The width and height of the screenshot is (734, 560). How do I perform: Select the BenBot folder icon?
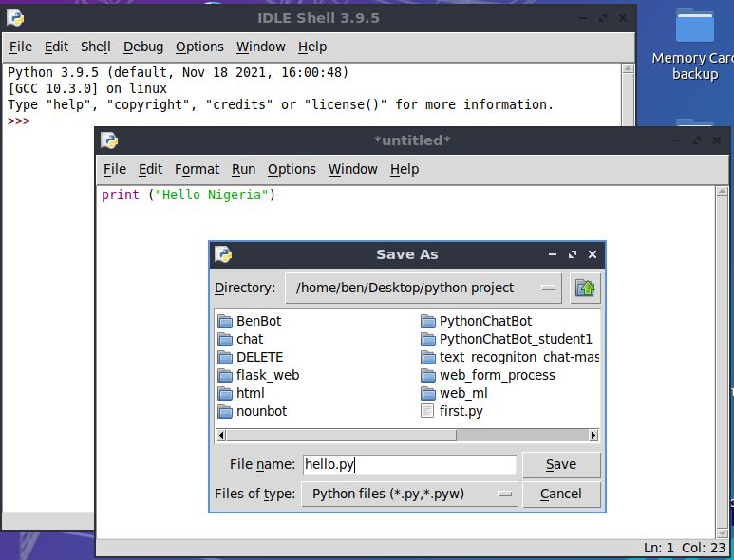click(x=225, y=321)
